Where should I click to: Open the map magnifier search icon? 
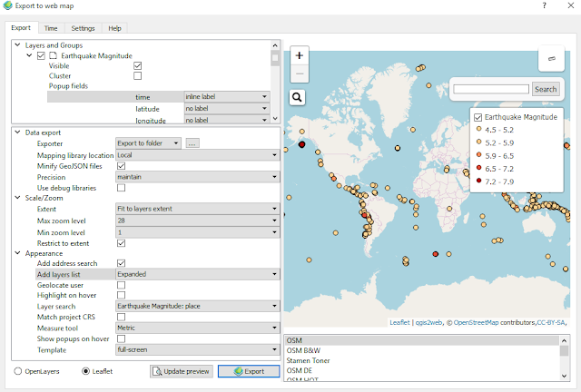(x=297, y=97)
